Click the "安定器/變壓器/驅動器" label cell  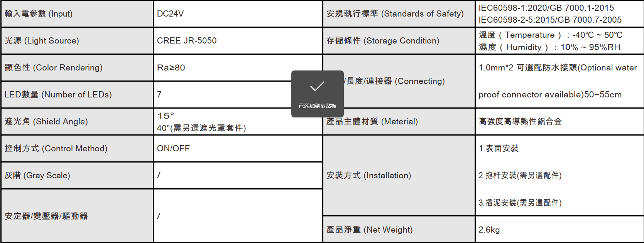pyautogui.click(x=46, y=216)
